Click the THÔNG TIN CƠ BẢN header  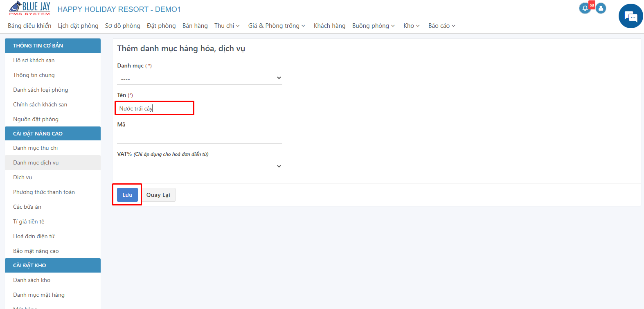(53, 45)
